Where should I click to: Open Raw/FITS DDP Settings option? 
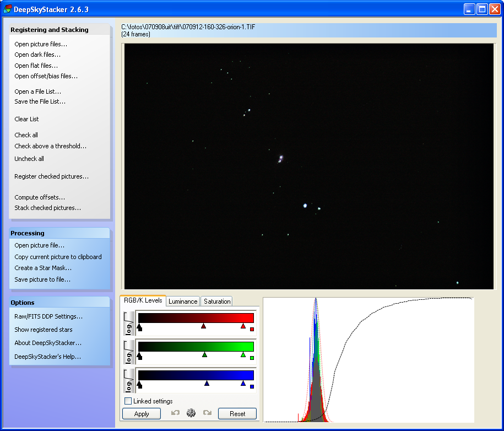[x=48, y=316]
